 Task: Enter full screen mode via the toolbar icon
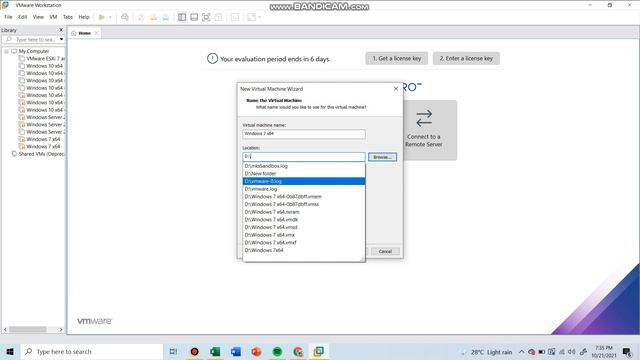(206, 17)
